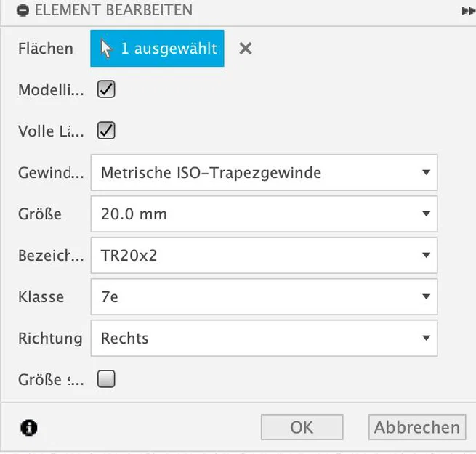The image size is (476, 454).
Task: Toggle the Modelliert checkbox
Action: click(106, 89)
